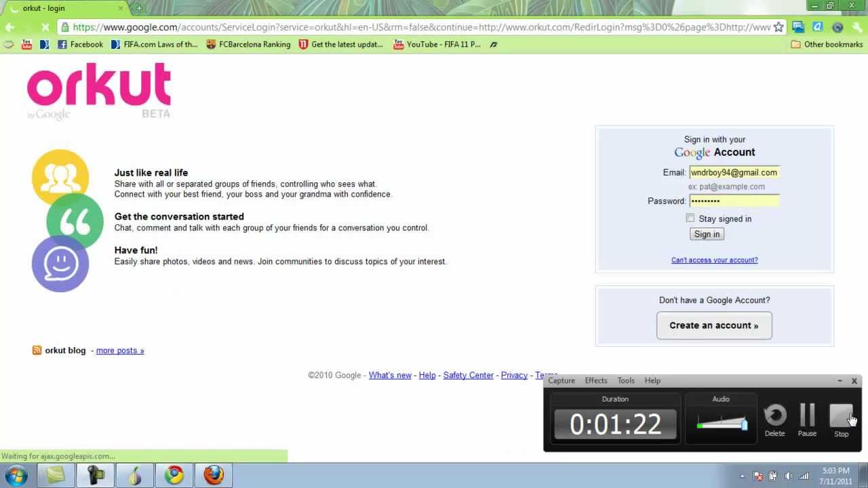Open the camera app in taskbar
The image size is (868, 488).
pyautogui.click(x=95, y=476)
